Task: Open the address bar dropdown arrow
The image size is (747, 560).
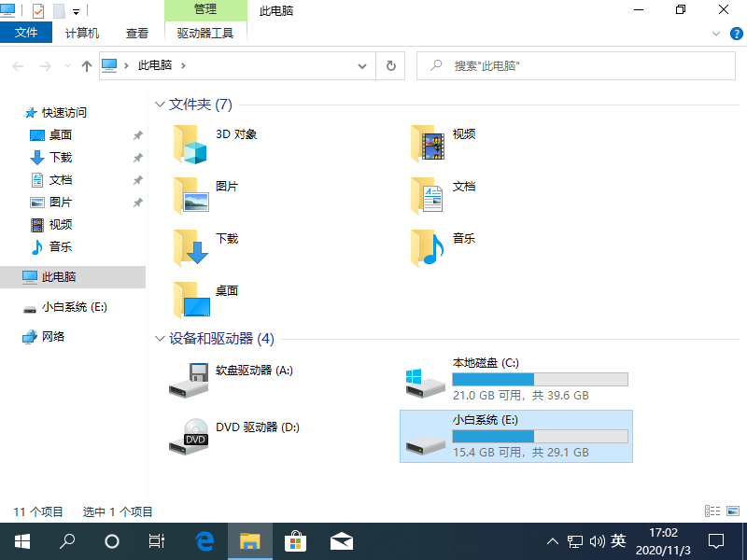Action: [362, 66]
